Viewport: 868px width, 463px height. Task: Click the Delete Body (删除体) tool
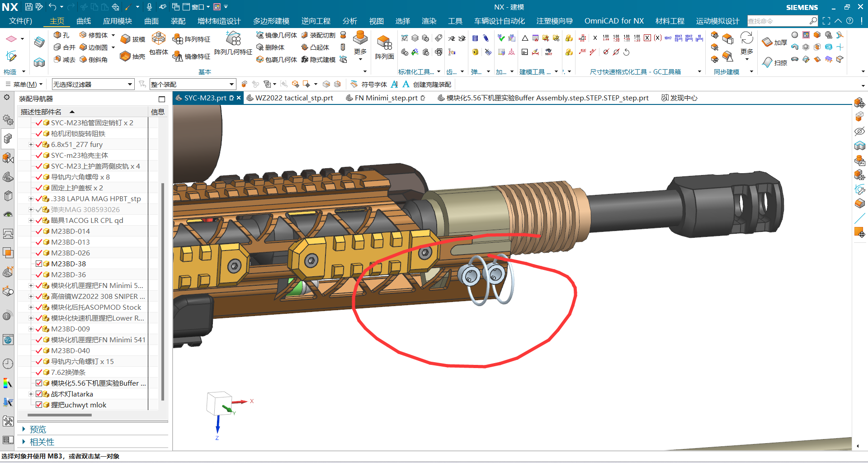[270, 47]
